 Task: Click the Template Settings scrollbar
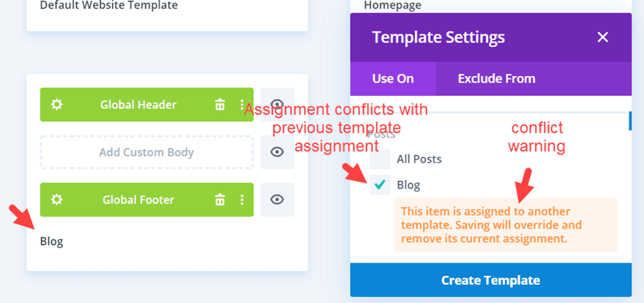pos(629,121)
